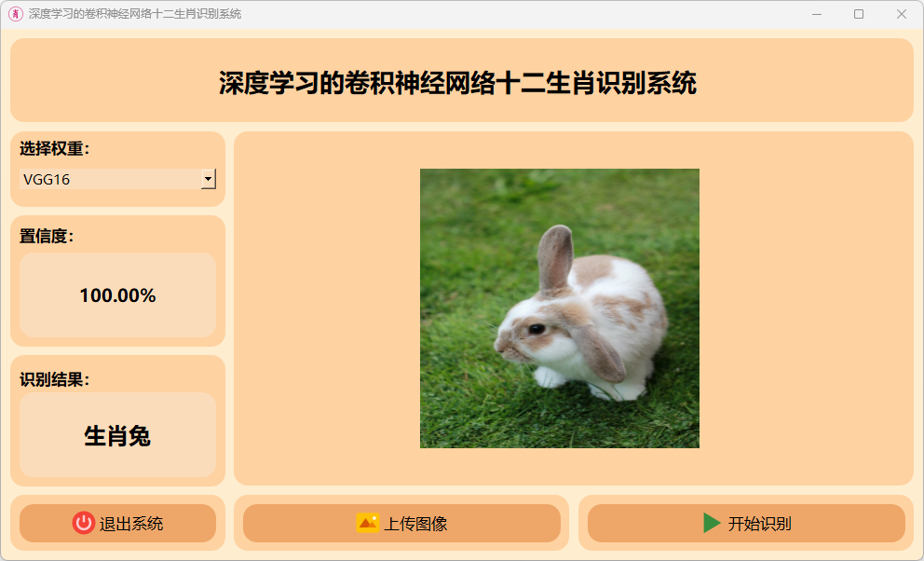
Task: Click the 置信度 label
Action: pyautogui.click(x=48, y=237)
